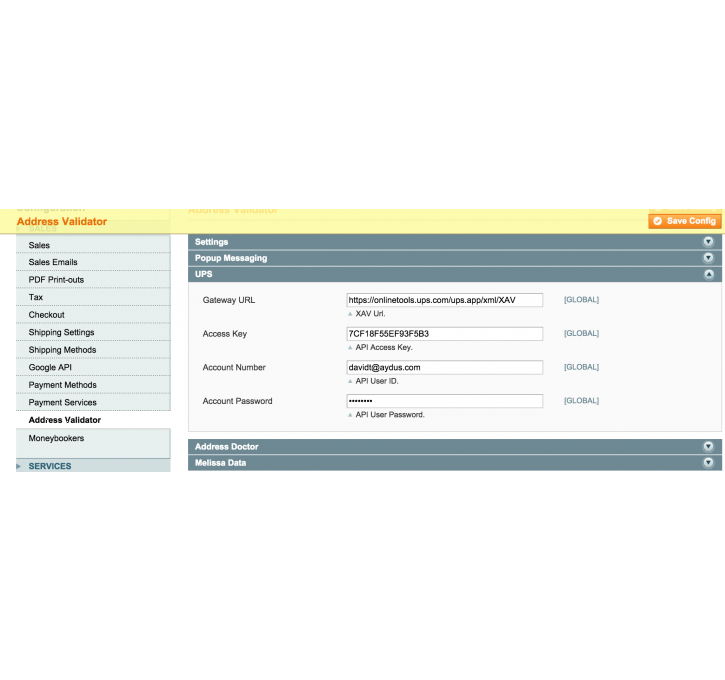725x680 pixels.
Task: Expand the Settings section arrow icon
Action: pos(708,242)
